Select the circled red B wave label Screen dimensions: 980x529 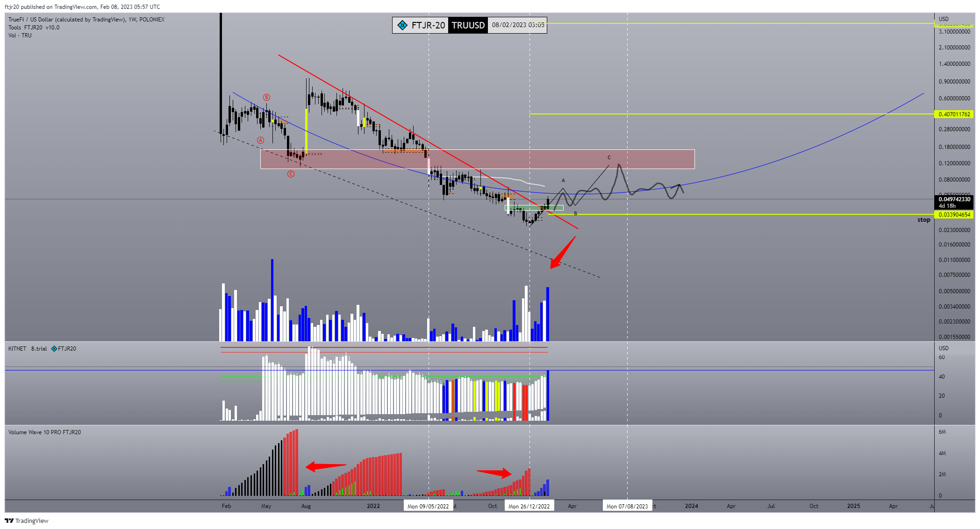[x=266, y=97]
